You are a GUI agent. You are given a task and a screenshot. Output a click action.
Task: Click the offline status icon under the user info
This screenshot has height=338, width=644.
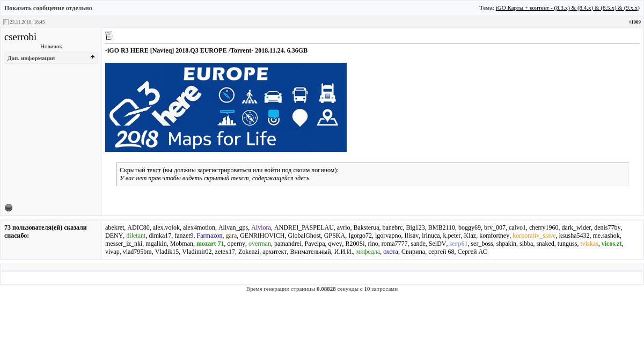[x=9, y=208]
